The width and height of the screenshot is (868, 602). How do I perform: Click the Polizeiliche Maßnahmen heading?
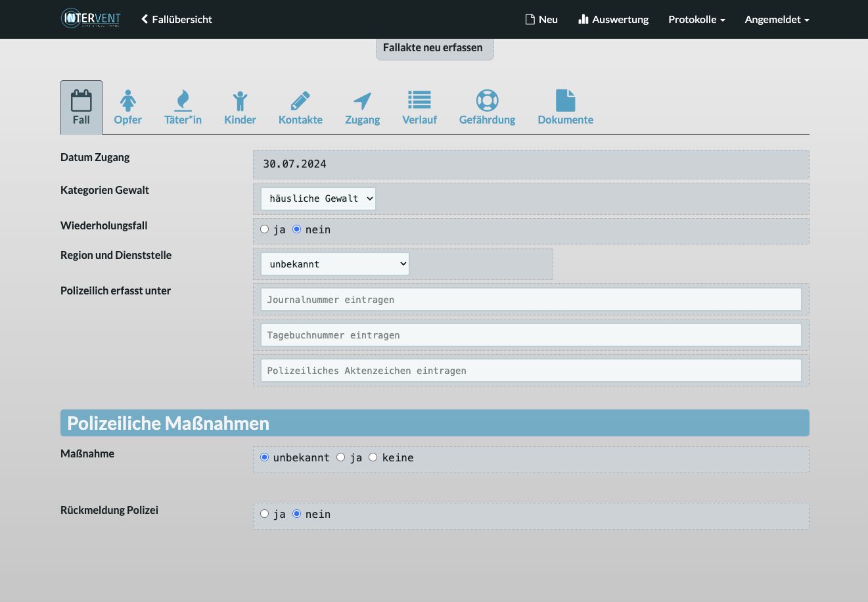[168, 423]
